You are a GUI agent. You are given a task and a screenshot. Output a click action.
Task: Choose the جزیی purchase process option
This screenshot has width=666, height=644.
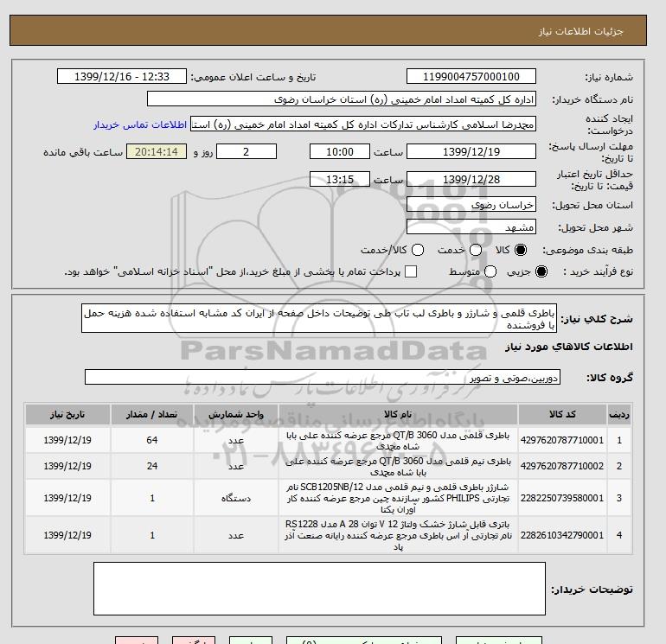[541, 271]
